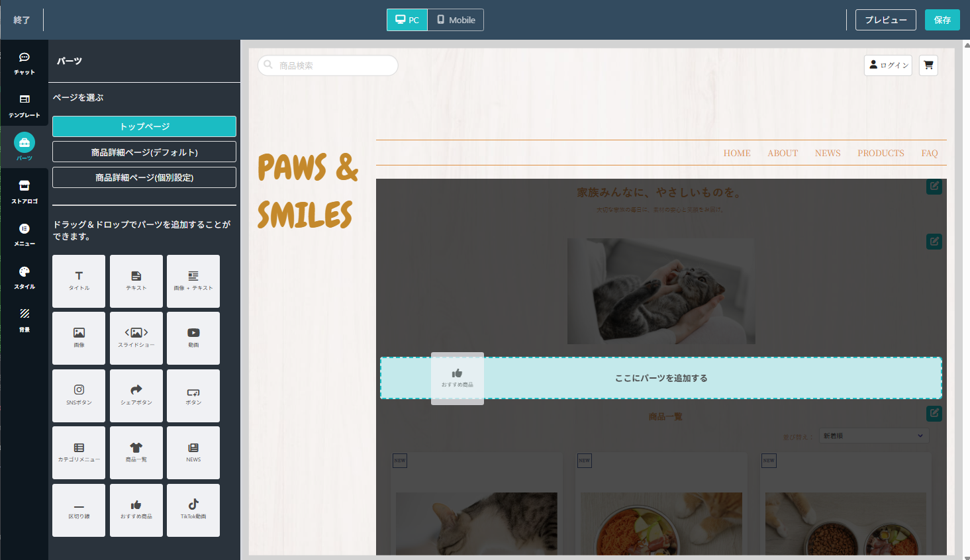Open the 背景 sidebar section
The width and height of the screenshot is (970, 560).
(x=24, y=320)
